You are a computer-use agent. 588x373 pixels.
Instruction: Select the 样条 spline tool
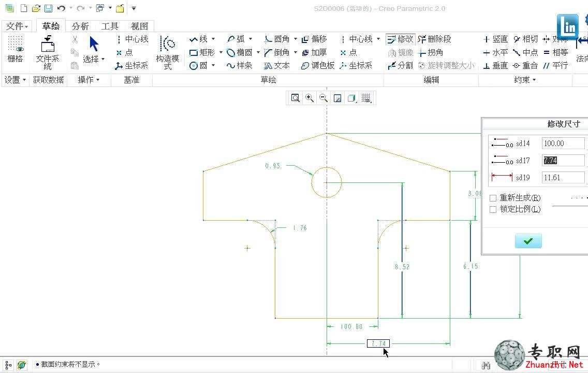coord(239,66)
